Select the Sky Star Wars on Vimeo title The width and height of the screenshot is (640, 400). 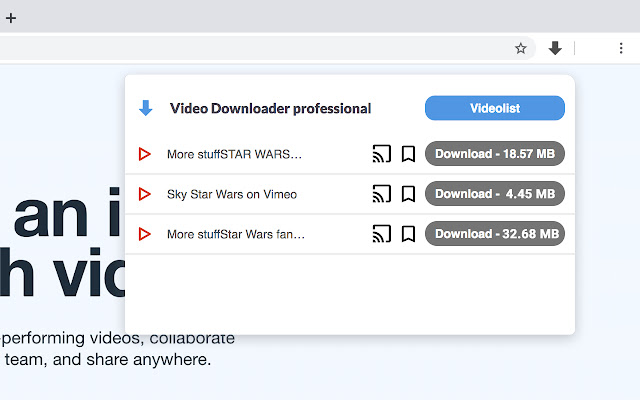click(232, 194)
